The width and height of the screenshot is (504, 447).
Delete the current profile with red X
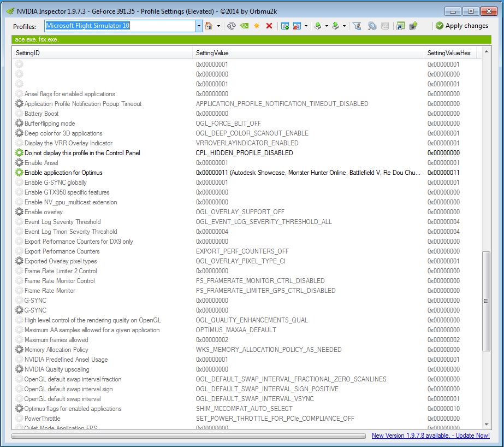pyautogui.click(x=269, y=26)
